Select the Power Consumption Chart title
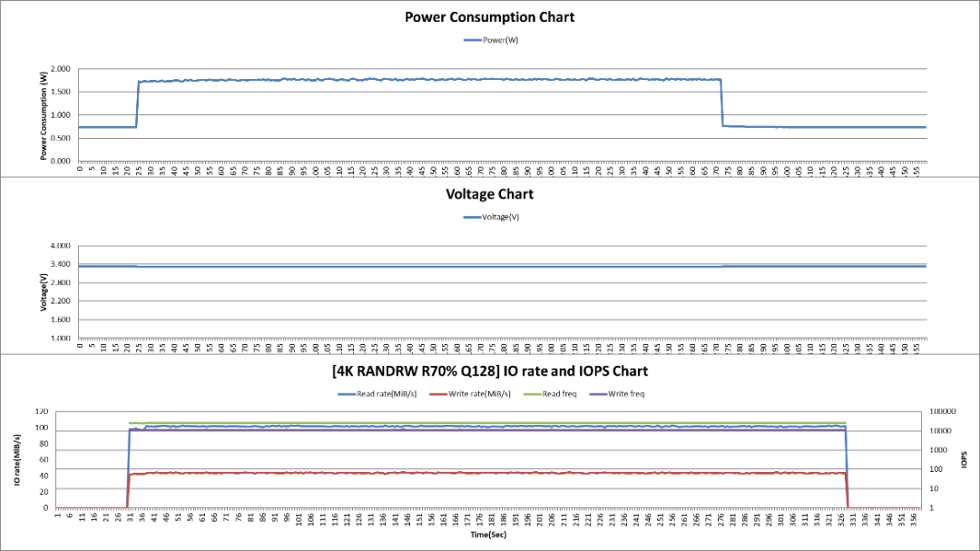This screenshot has height=551, width=980. point(490,16)
